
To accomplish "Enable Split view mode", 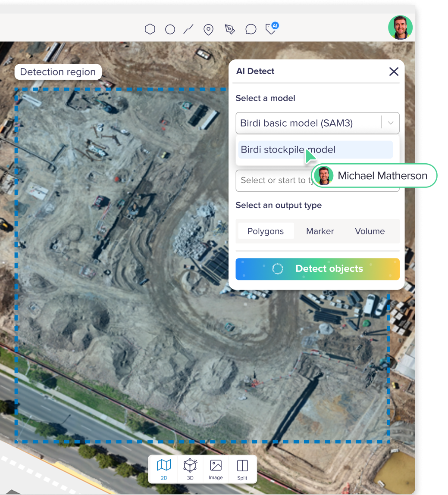I will click(242, 469).
